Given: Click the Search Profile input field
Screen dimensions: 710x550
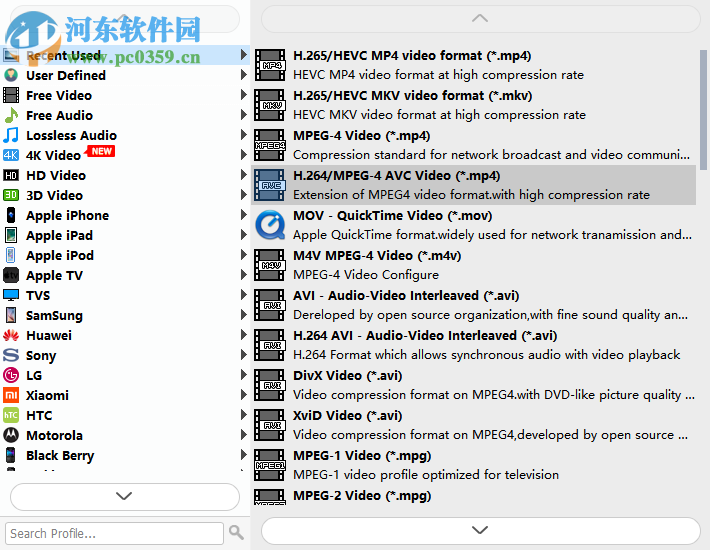Looking at the screenshot, I should [114, 533].
